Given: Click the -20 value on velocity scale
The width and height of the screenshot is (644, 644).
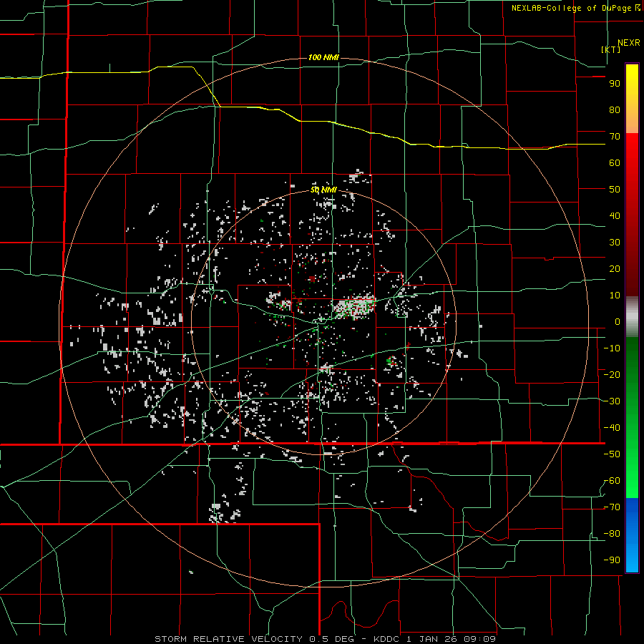Looking at the screenshot, I should tap(612, 375).
